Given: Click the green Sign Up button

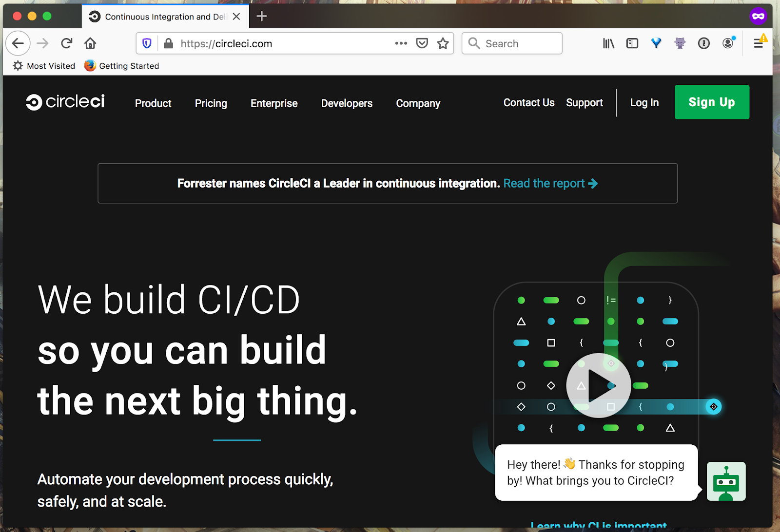Looking at the screenshot, I should tap(712, 102).
